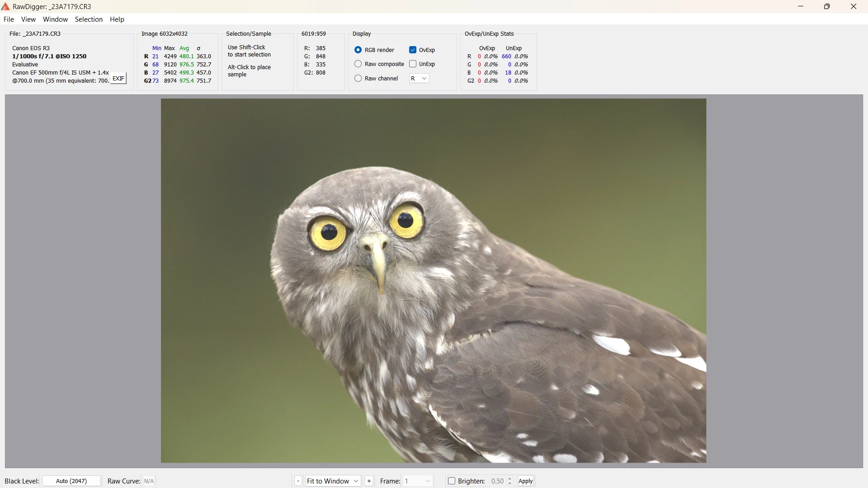Minimize the RawDigger window
This screenshot has width=868, height=488.
[801, 6]
